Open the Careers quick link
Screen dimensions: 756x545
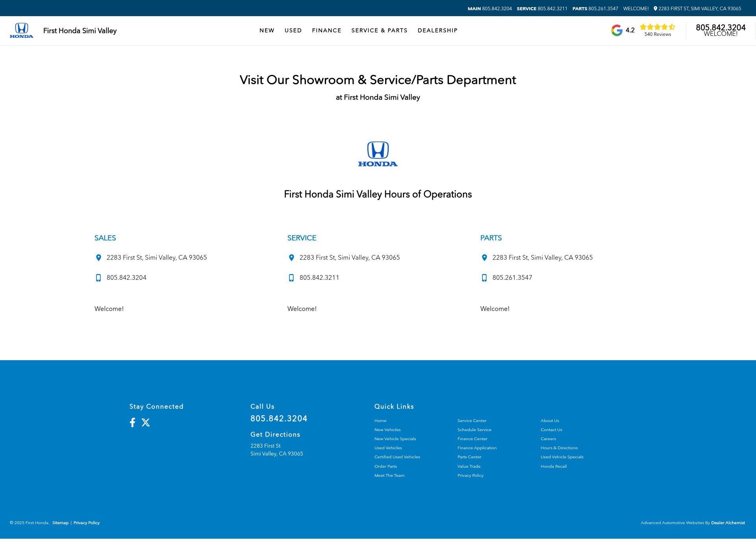click(x=548, y=439)
